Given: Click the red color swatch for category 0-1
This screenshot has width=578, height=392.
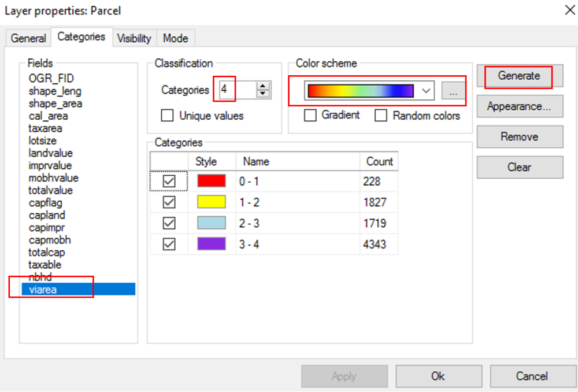Looking at the screenshot, I should coord(213,180).
